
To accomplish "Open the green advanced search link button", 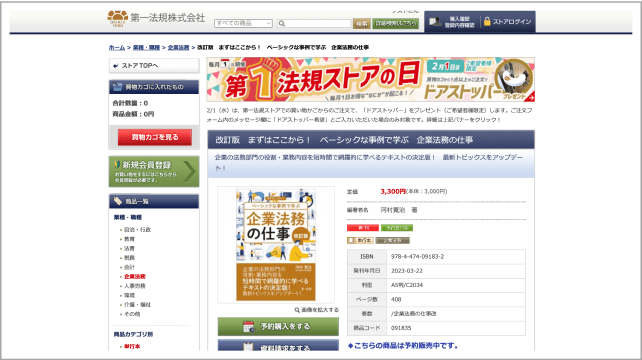I will [x=395, y=23].
